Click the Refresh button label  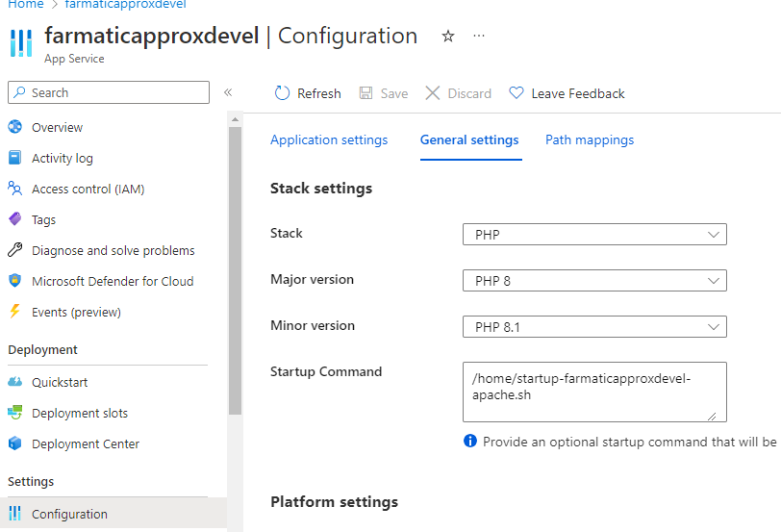coord(318,93)
